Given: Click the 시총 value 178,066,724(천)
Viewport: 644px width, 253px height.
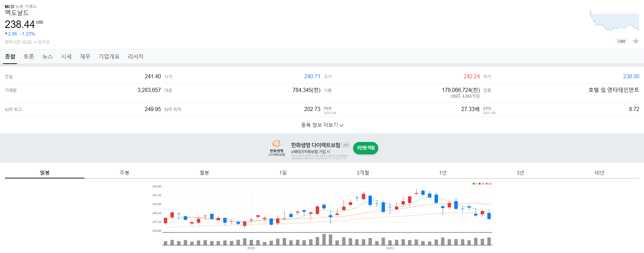Looking at the screenshot, I should tap(461, 90).
